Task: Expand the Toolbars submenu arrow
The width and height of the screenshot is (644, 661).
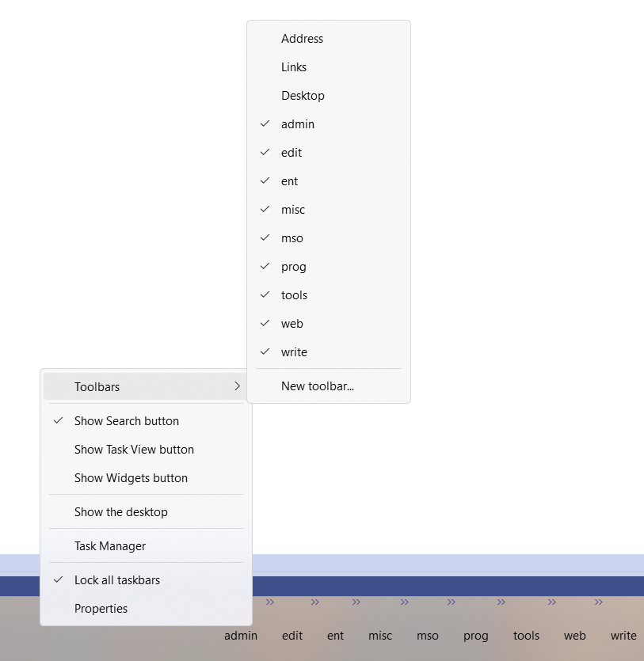Action: pyautogui.click(x=238, y=386)
